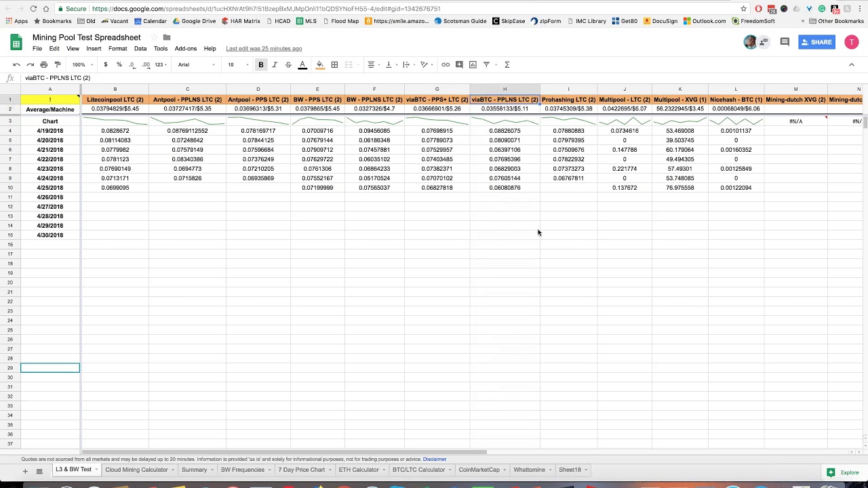This screenshot has width=868, height=488.
Task: Open the File menu
Action: coord(37,49)
